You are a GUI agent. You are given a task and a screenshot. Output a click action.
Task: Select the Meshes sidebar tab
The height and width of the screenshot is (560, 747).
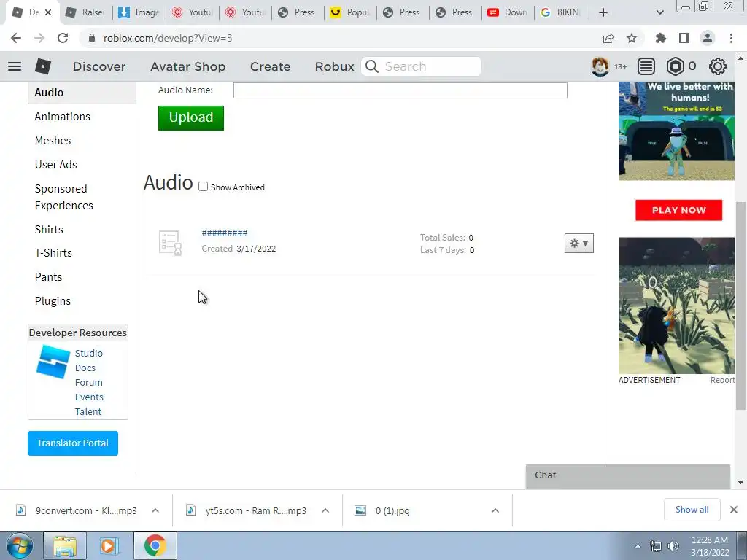[53, 141]
